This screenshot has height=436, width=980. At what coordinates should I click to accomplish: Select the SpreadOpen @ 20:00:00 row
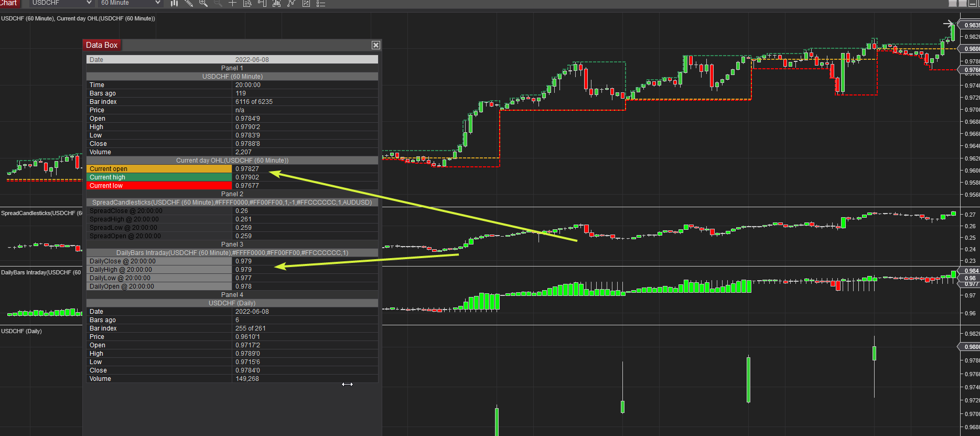pyautogui.click(x=232, y=236)
